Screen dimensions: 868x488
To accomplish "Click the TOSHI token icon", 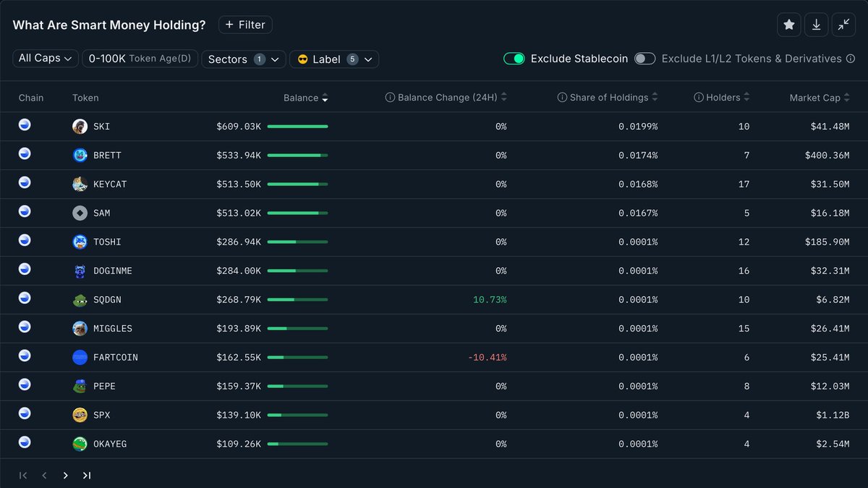I will [x=80, y=242].
